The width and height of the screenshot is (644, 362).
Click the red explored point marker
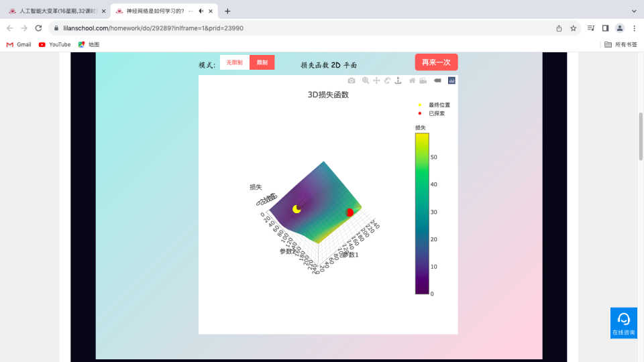click(350, 213)
